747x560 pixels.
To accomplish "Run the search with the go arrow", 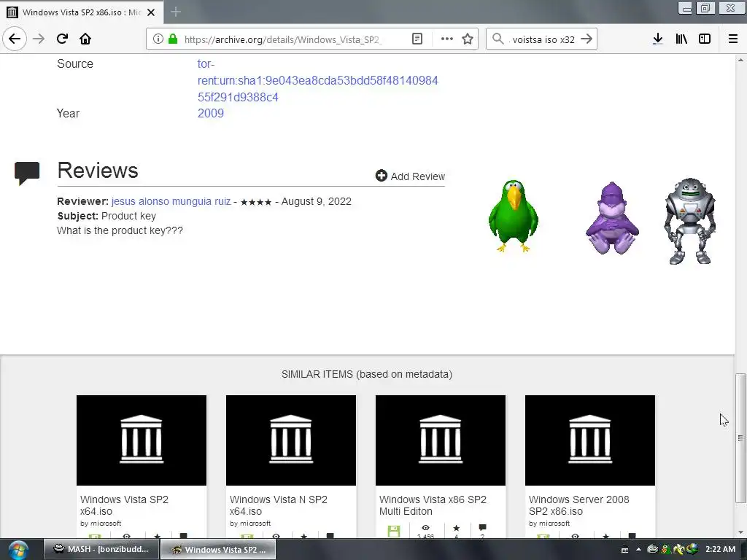I will tap(587, 39).
